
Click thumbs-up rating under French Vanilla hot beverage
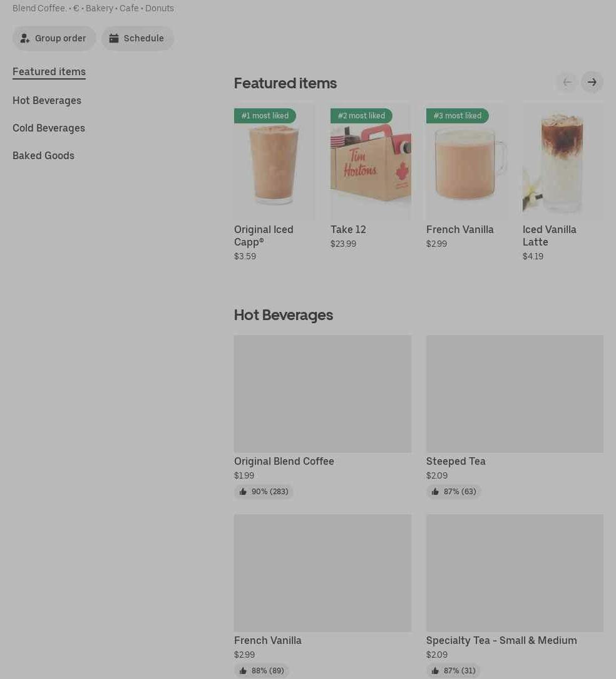(x=262, y=670)
